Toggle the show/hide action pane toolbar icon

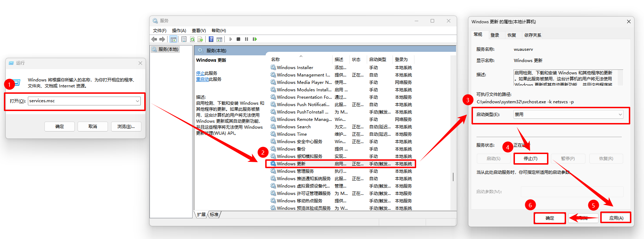(219, 39)
